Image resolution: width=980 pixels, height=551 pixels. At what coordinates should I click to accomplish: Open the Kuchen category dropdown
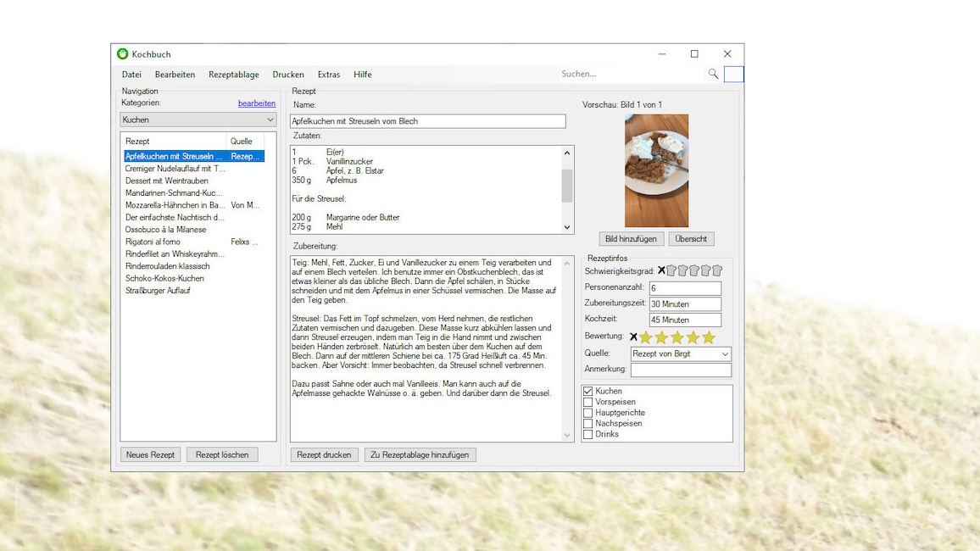tap(270, 120)
